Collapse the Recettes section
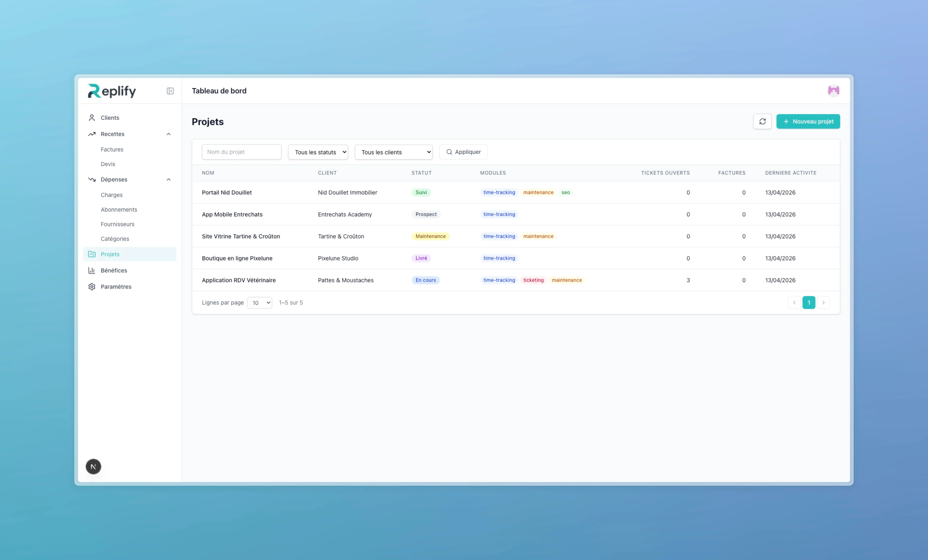Image resolution: width=928 pixels, height=560 pixels. tap(168, 134)
